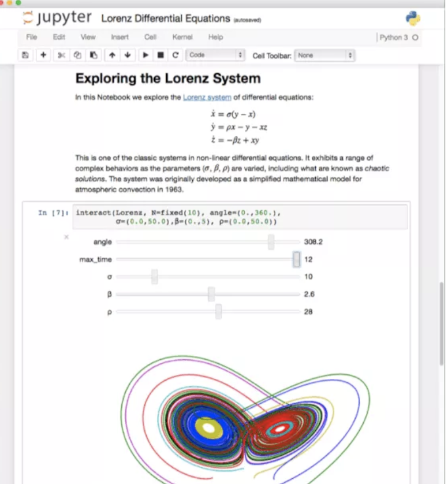Image resolution: width=448 pixels, height=484 pixels.
Task: Click the Exploring the Lorenz System heading
Action: (168, 79)
